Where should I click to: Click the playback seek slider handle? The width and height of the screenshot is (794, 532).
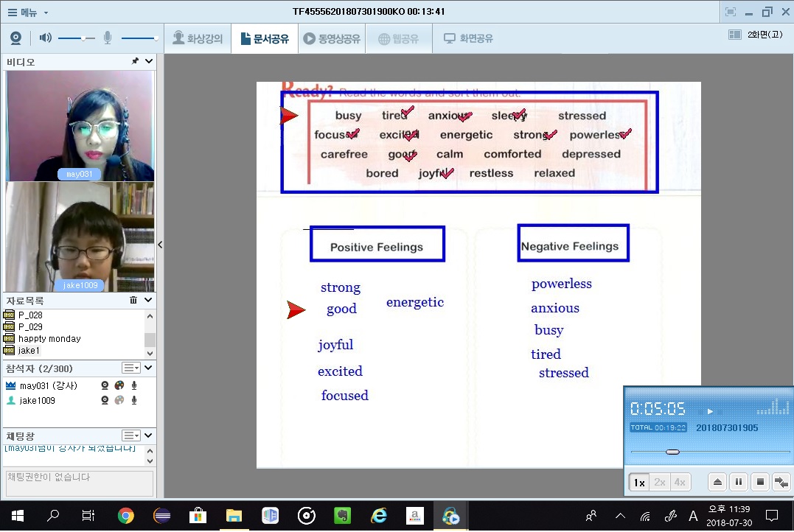(672, 452)
